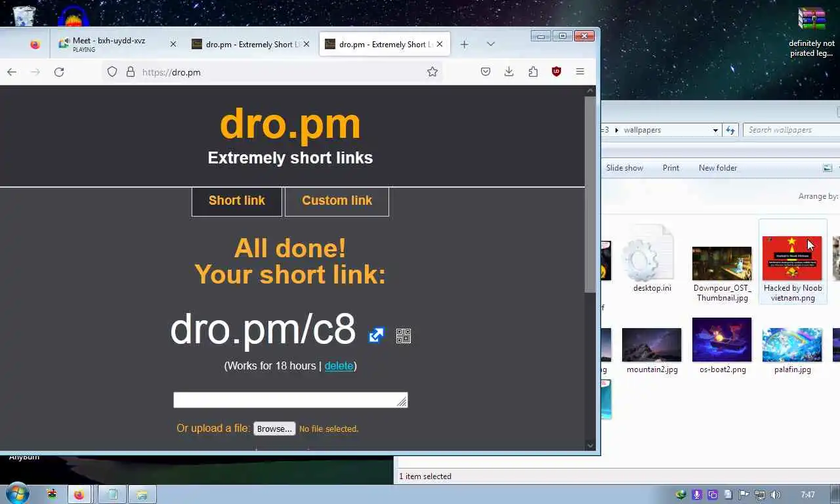This screenshot has height=504, width=840.
Task: Refresh the wallpapers folder in Explorer
Action: [x=730, y=130]
